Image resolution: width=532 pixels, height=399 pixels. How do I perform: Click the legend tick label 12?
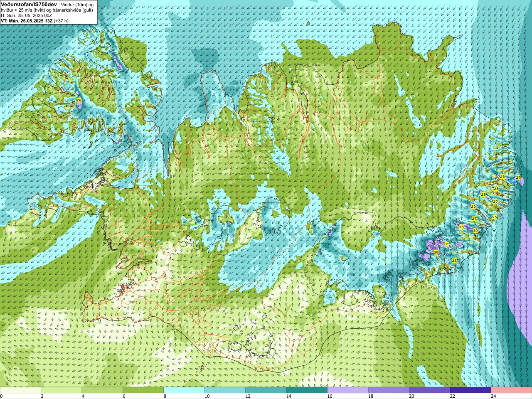[x=248, y=397]
